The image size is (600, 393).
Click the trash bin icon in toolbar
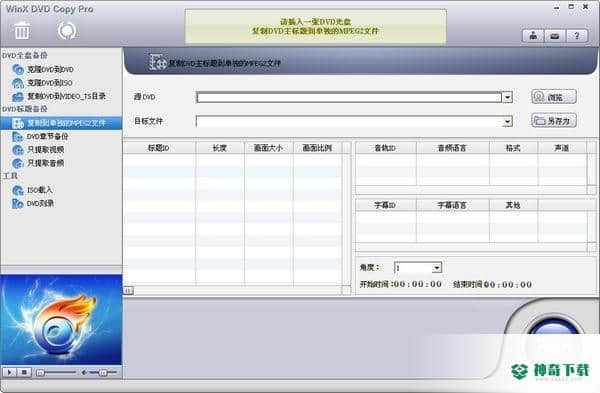pos(22,31)
